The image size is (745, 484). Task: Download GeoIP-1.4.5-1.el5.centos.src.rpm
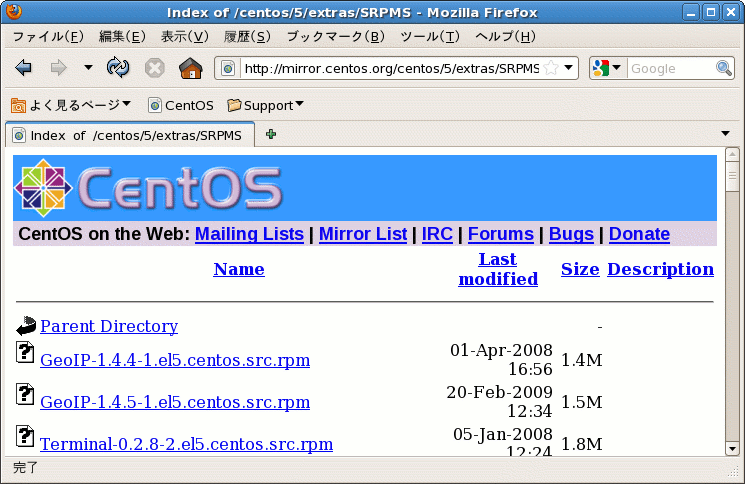(175, 402)
